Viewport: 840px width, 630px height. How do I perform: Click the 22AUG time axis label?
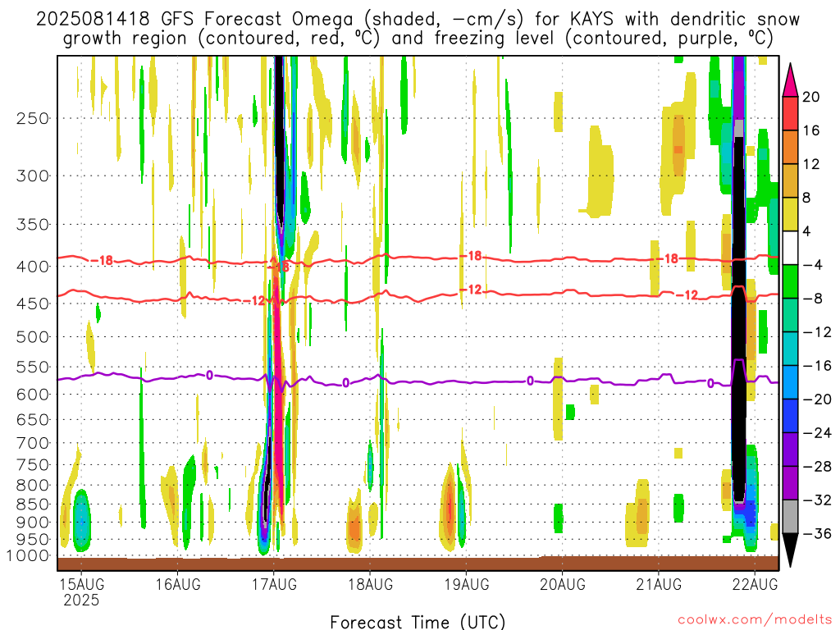tap(755, 584)
